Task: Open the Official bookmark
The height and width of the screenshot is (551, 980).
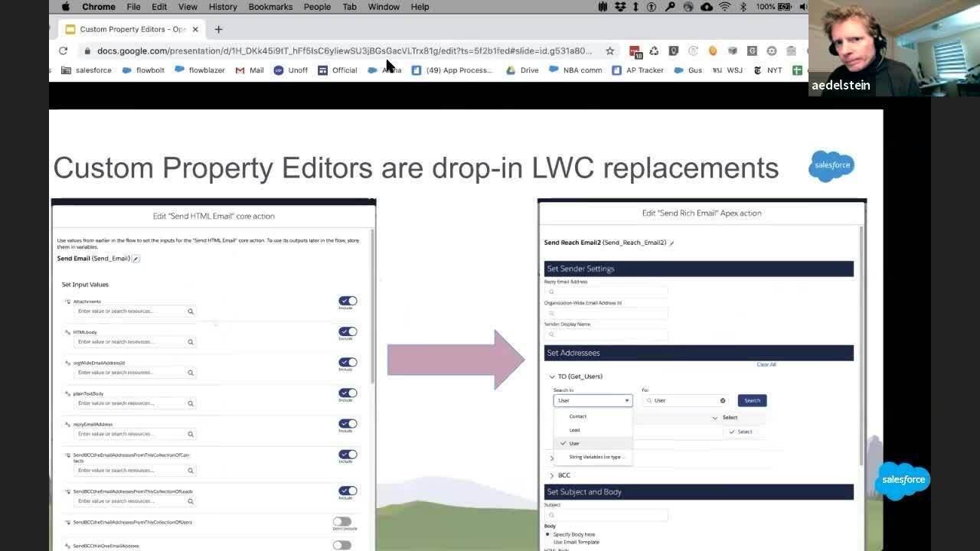Action: pos(338,70)
